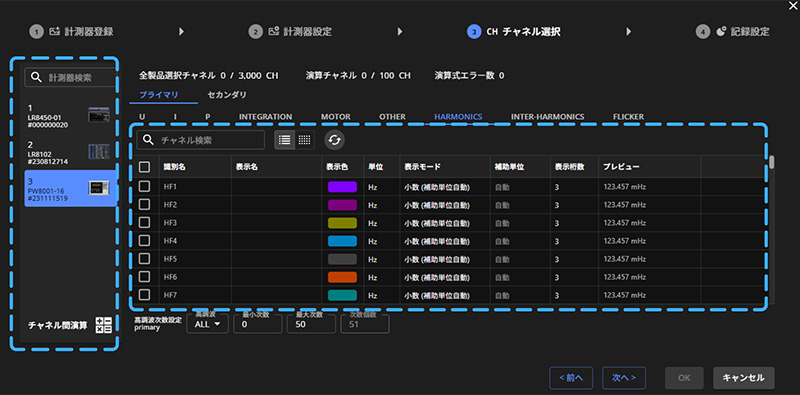Open display mode dropdown for HF7
The height and width of the screenshot is (395, 800).
tap(444, 295)
